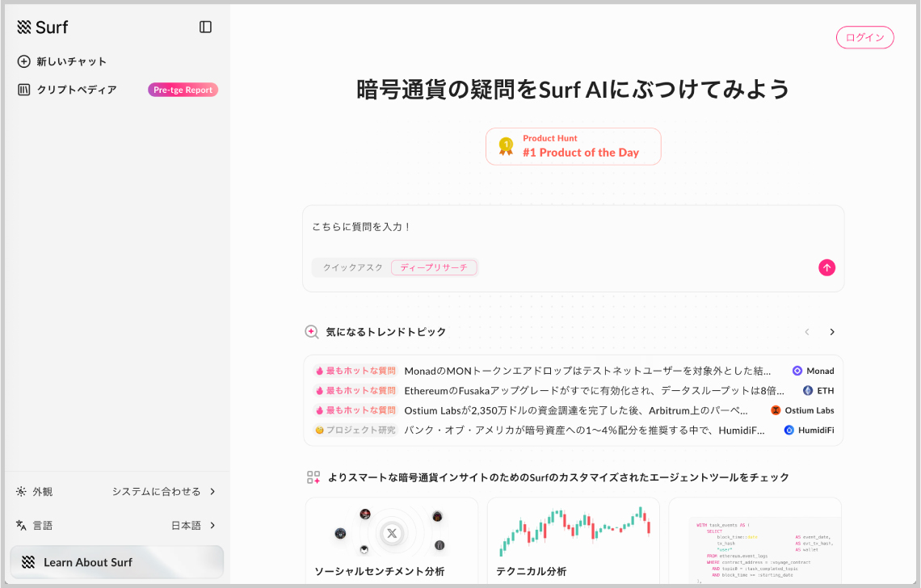The width and height of the screenshot is (921, 588).
Task: Click the agent tools grid icon
Action: tap(313, 477)
